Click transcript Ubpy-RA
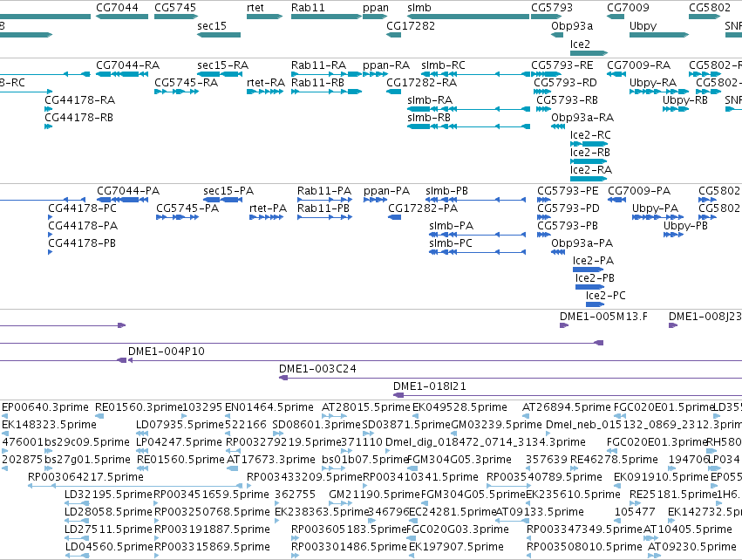 coord(659,92)
